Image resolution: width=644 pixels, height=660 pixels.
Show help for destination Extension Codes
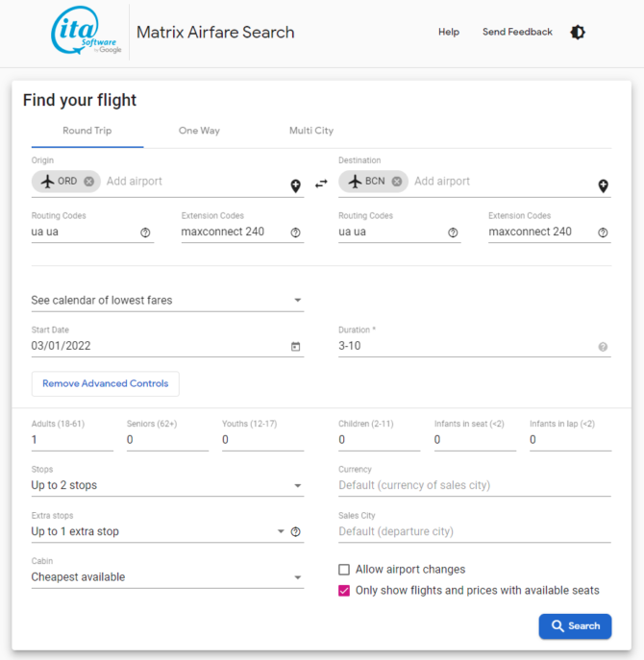pyautogui.click(x=603, y=232)
